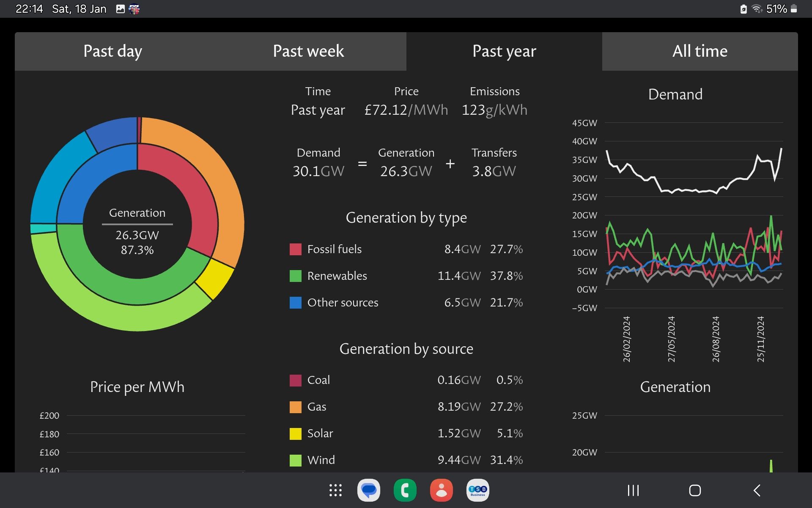
Task: Switch to the Past day tab
Action: (112, 51)
